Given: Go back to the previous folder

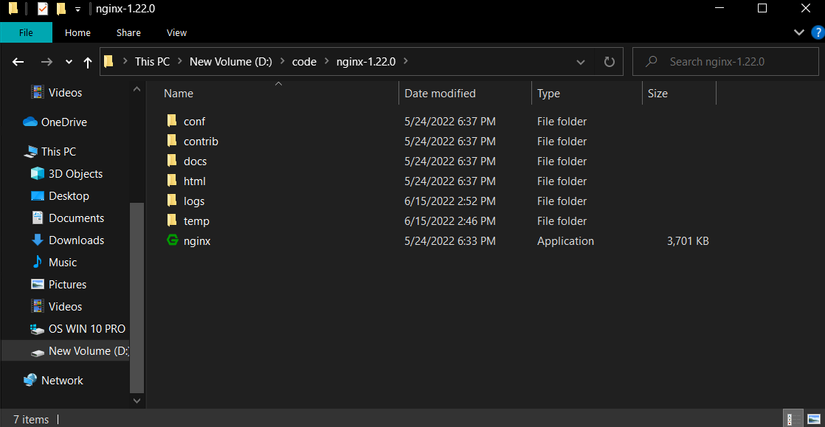Looking at the screenshot, I should click(18, 62).
